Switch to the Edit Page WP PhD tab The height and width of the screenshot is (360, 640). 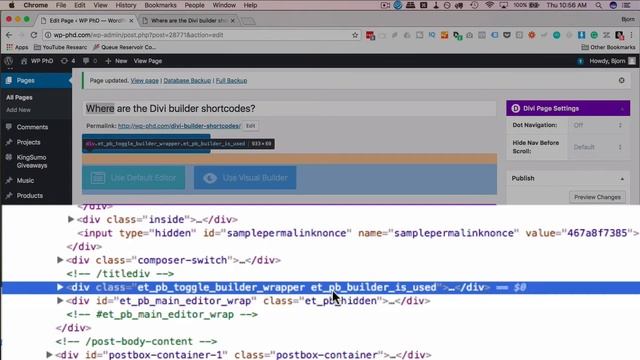click(87, 20)
